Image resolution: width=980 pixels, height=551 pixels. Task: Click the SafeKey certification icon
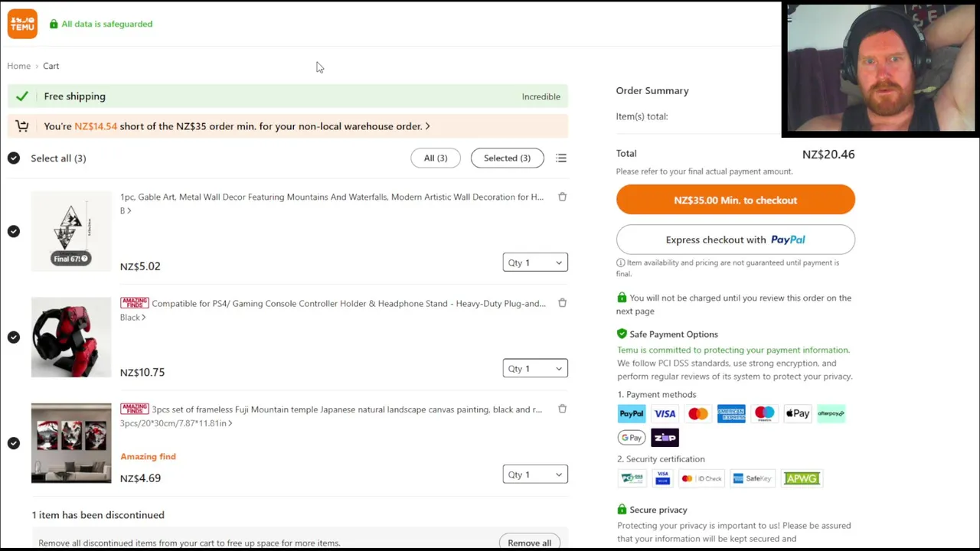tap(752, 478)
